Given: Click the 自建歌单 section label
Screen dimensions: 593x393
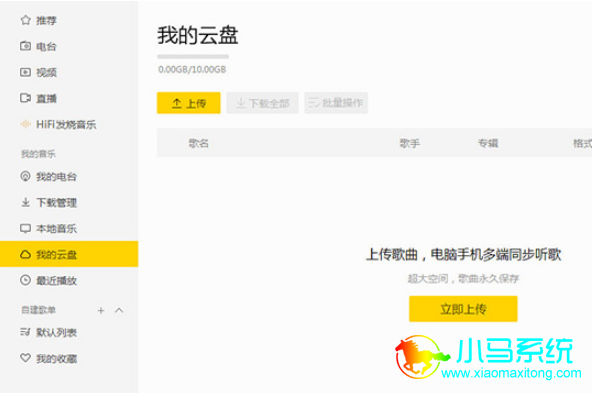Looking at the screenshot, I should tap(38, 310).
